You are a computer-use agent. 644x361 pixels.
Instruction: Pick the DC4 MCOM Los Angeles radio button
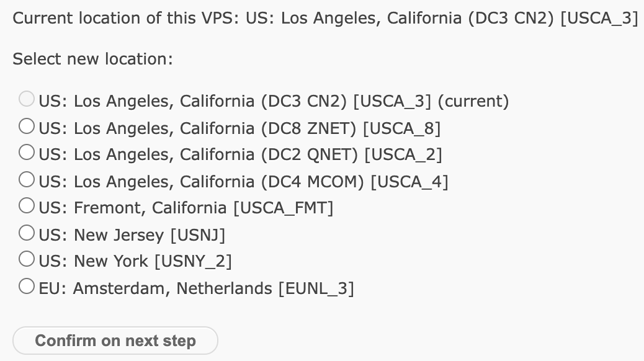point(27,180)
